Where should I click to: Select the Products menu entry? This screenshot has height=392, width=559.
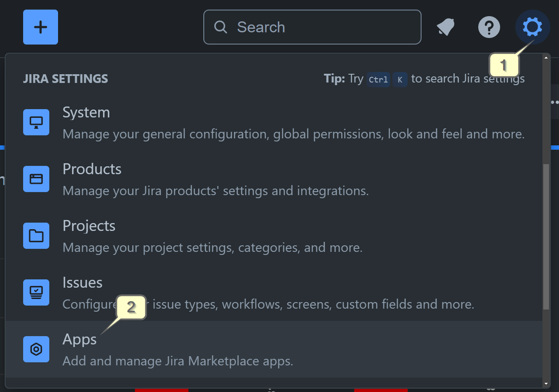[92, 169]
